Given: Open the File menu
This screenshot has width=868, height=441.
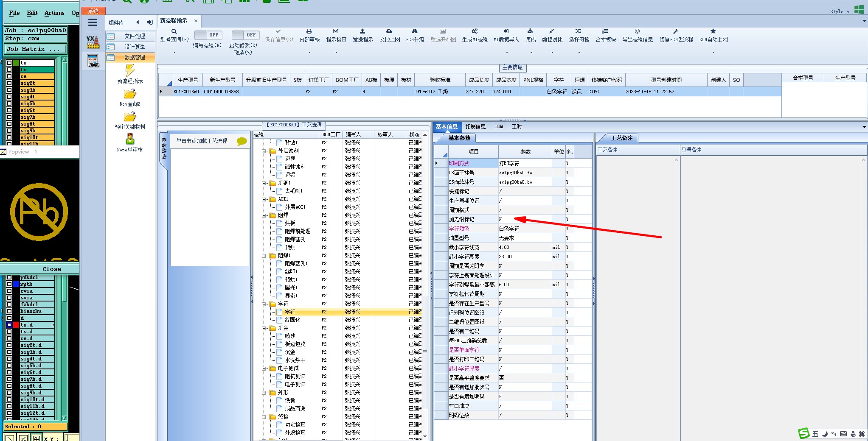Looking at the screenshot, I should point(14,13).
